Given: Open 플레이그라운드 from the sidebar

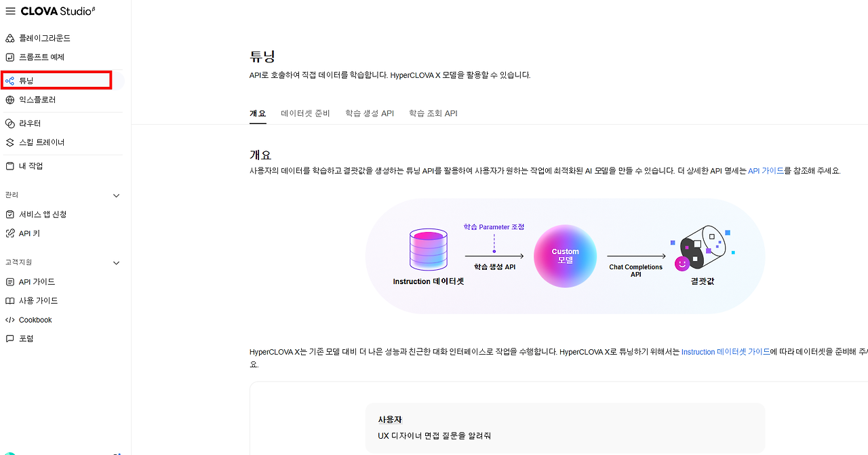Looking at the screenshot, I should (x=62, y=39).
